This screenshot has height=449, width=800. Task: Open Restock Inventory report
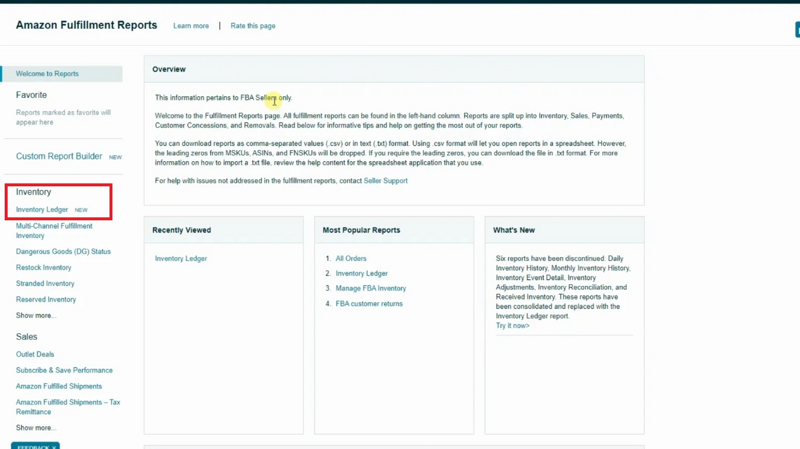coord(43,267)
